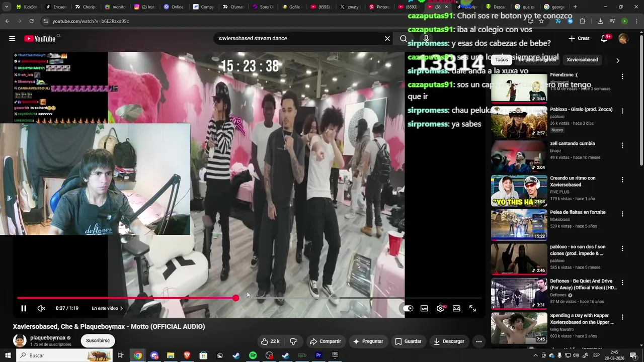Open 'Creando un ritmo con Xaviersobased' video
Viewport: 644px width, 362px height.
coord(519,191)
